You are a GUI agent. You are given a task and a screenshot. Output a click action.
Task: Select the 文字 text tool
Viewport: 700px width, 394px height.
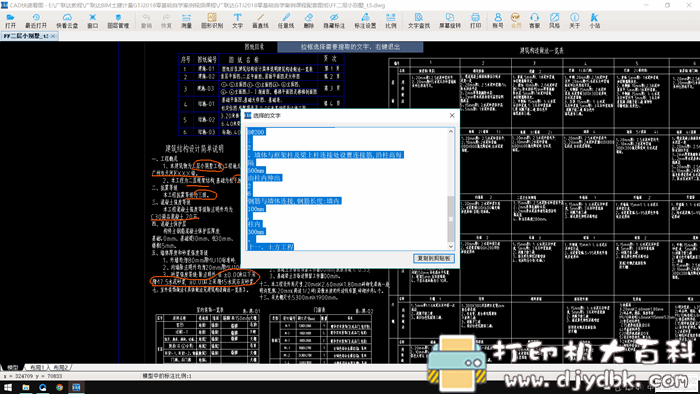[238, 21]
